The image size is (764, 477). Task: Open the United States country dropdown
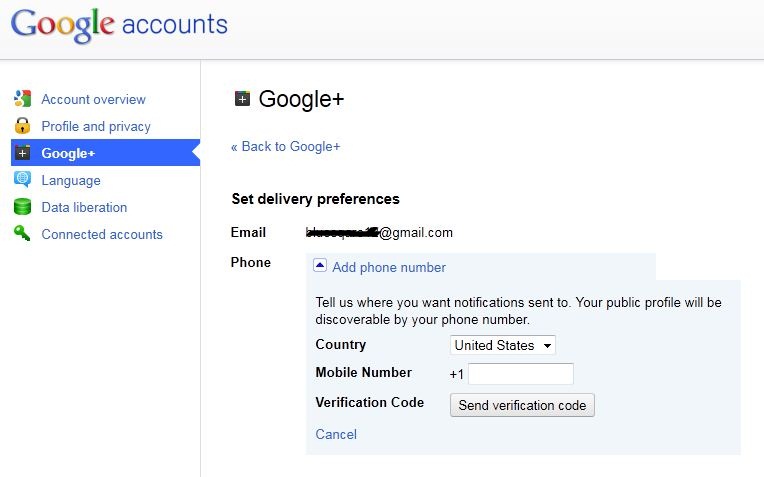coord(503,345)
